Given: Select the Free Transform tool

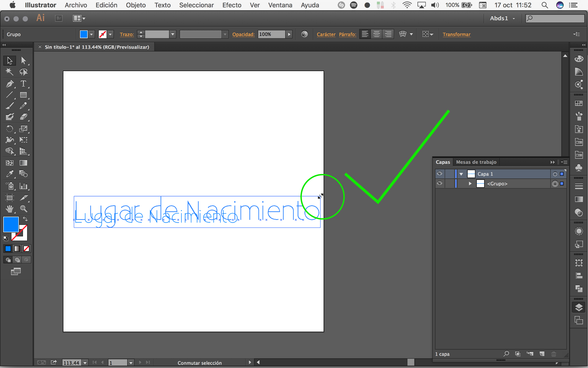Looking at the screenshot, I should click(x=23, y=140).
